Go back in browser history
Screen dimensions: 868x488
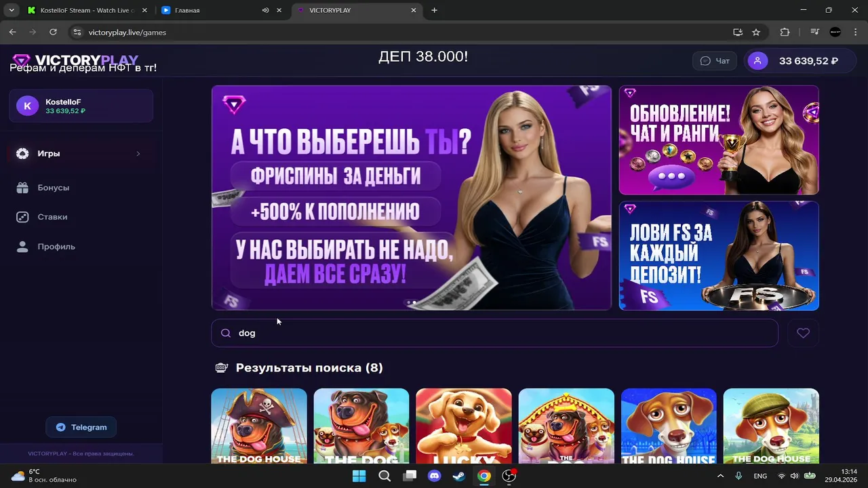pyautogui.click(x=12, y=32)
